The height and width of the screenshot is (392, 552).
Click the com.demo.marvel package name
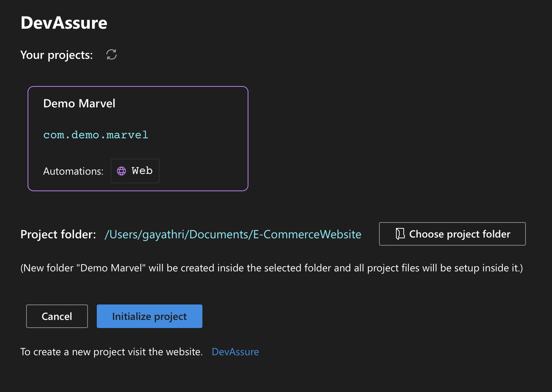coord(96,135)
